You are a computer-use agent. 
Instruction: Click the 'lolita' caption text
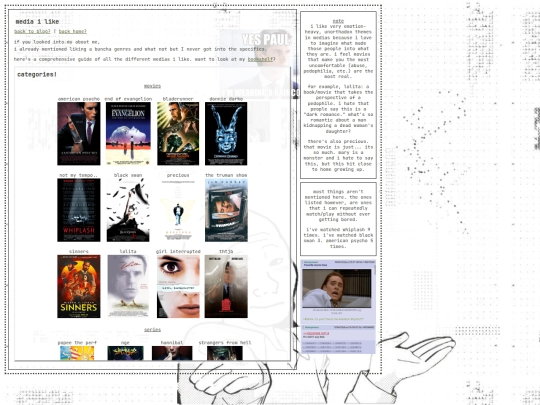(x=128, y=251)
